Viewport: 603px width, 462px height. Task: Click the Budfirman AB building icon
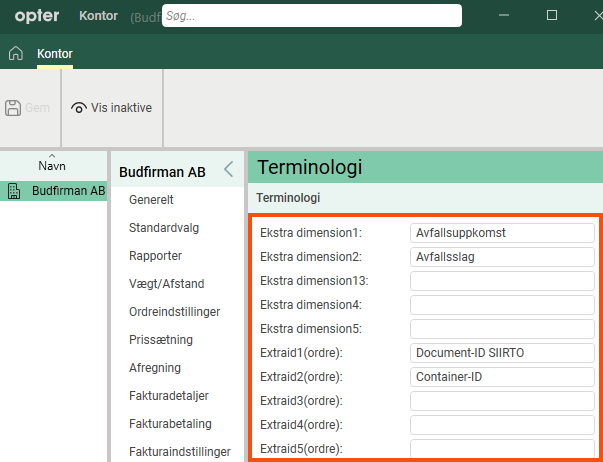point(15,191)
